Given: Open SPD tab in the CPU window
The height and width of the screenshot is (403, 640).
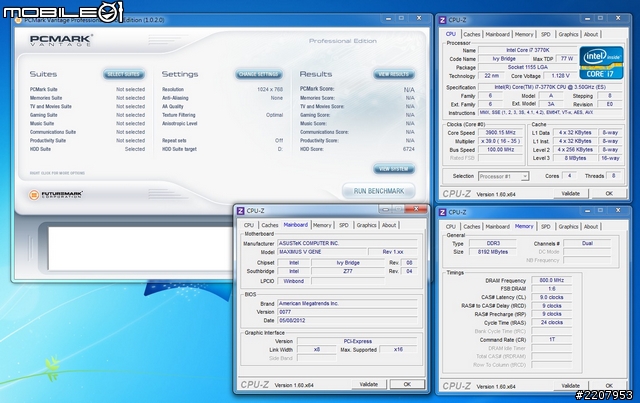Looking at the screenshot, I should point(546,34).
